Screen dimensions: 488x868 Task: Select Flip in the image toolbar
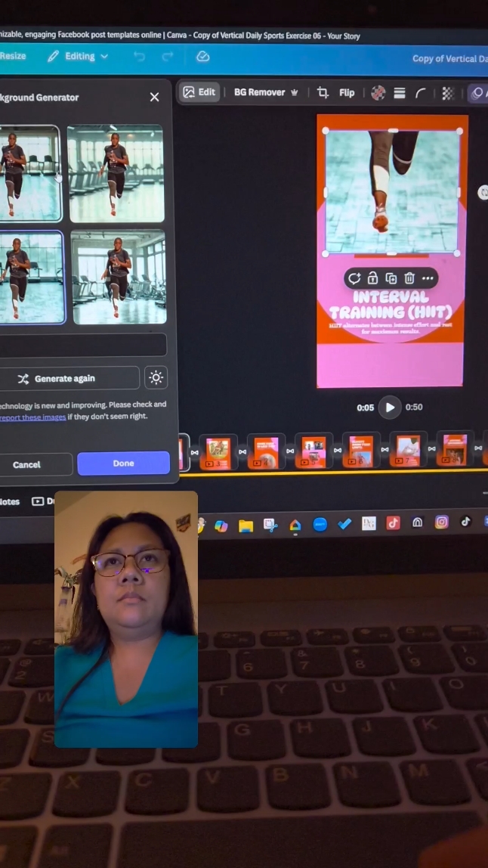click(347, 92)
